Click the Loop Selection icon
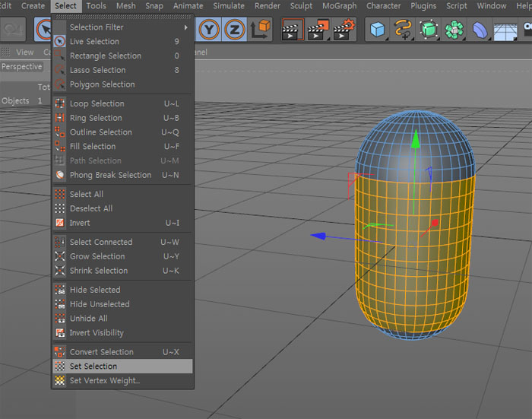 (x=60, y=103)
